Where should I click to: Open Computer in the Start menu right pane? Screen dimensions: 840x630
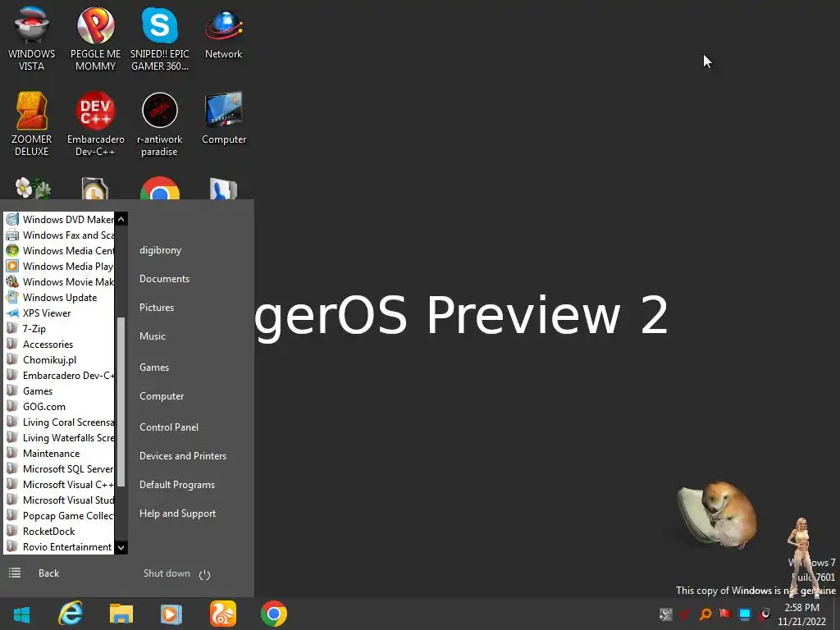pos(162,396)
